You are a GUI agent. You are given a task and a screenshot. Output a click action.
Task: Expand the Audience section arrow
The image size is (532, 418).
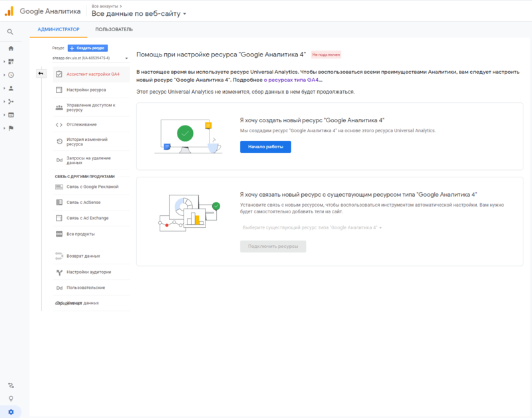click(x=4, y=88)
